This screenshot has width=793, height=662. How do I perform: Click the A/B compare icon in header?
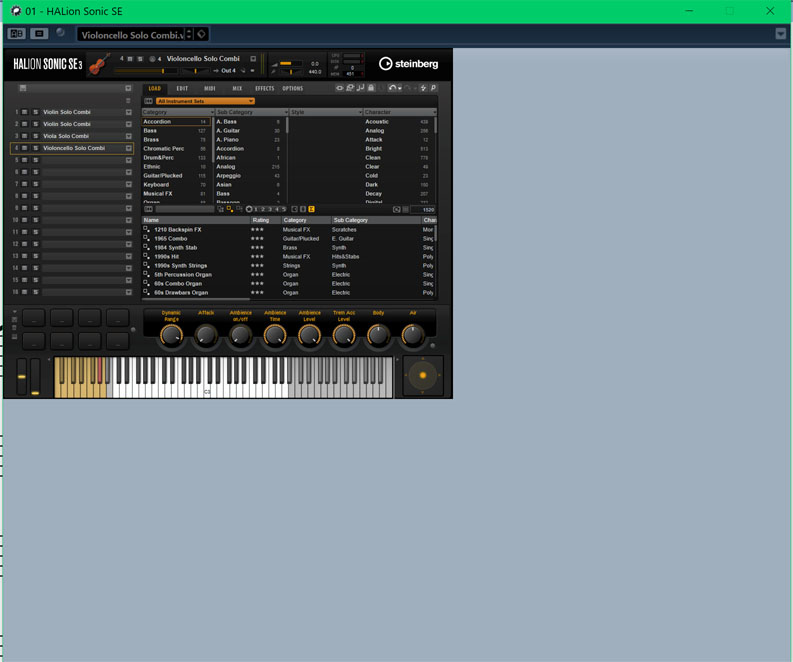point(16,34)
